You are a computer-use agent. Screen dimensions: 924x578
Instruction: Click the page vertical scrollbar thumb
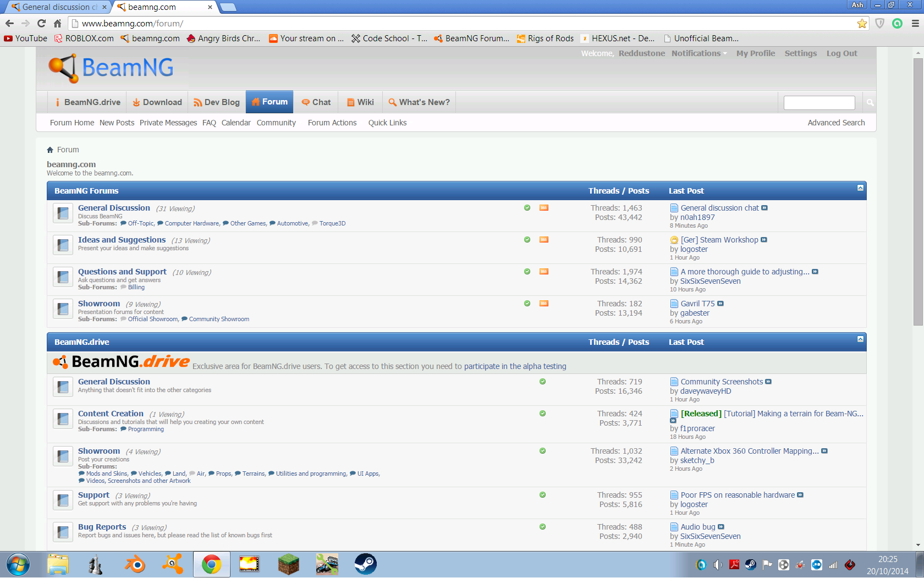coord(918,191)
